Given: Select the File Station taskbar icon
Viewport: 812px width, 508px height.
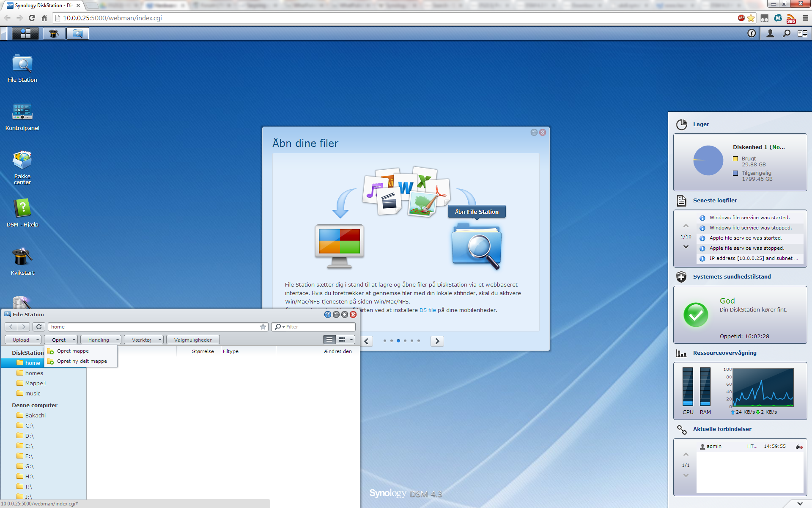Looking at the screenshot, I should pos(78,33).
